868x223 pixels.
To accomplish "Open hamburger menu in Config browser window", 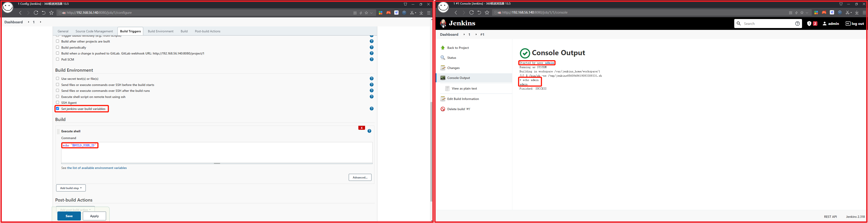I will [x=429, y=13].
